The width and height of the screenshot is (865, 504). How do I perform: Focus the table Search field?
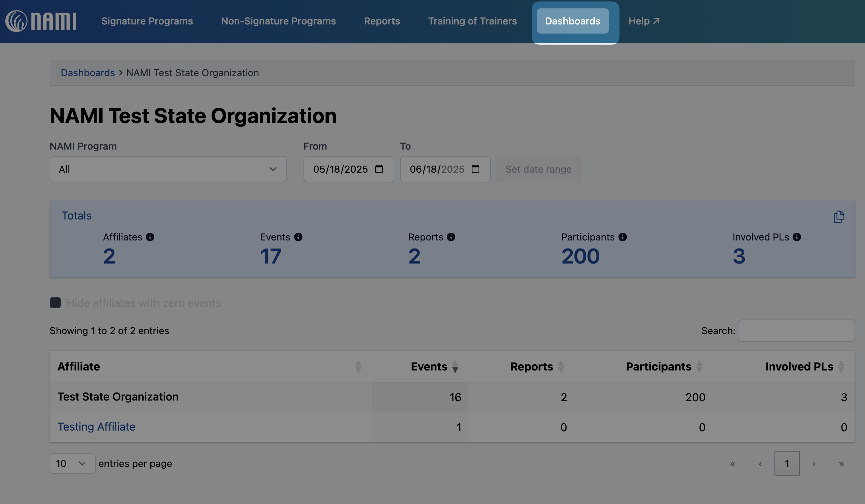click(796, 331)
